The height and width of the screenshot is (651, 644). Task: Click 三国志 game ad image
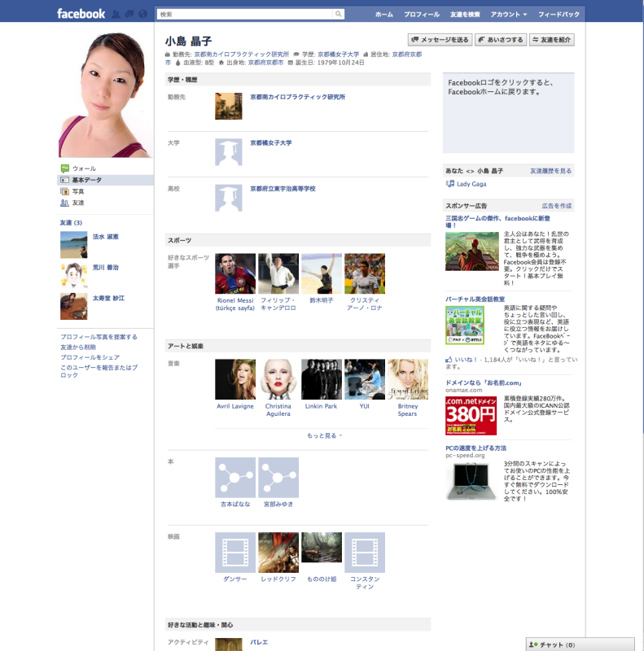pos(472,251)
